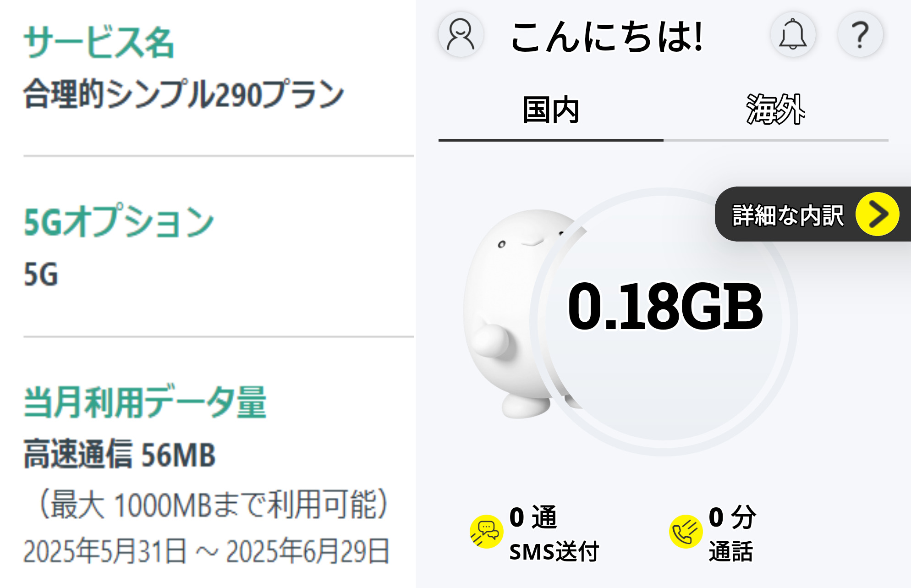Click the こんにちは! greeting title
The height and width of the screenshot is (588, 911).
point(606,37)
